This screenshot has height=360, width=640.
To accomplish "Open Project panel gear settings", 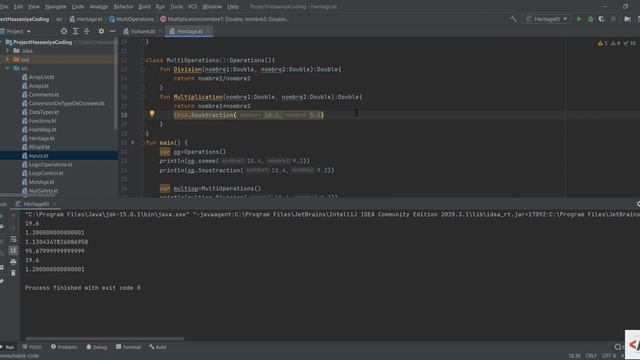I will click(101, 31).
